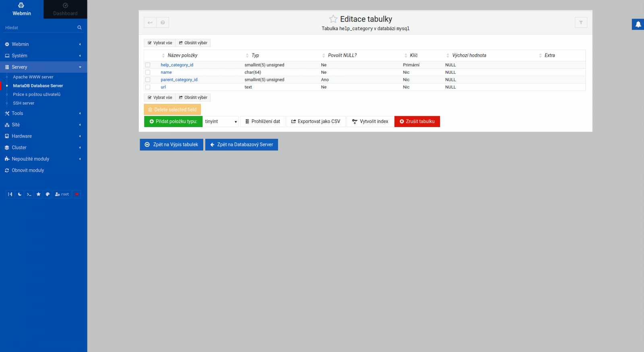Image resolution: width=644 pixels, height=352 pixels.
Task: Toggle night mode moon icon
Action: pyautogui.click(x=20, y=194)
